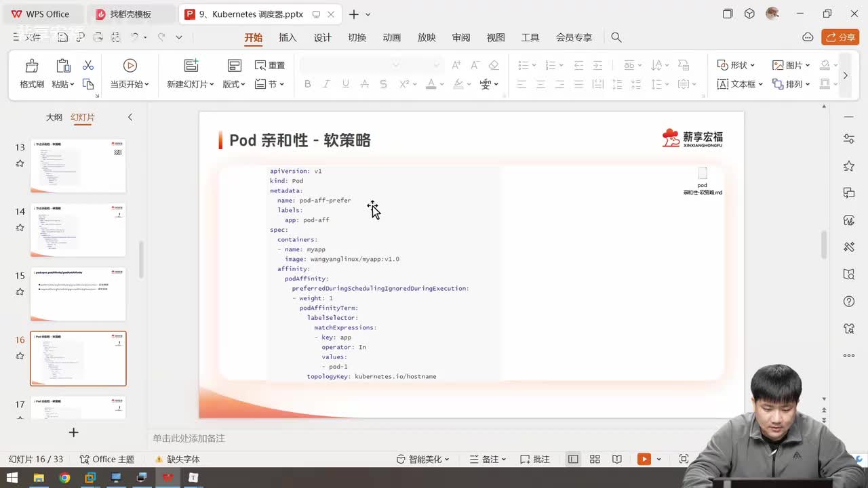Switch to the 找稻壳模板 tab

tap(130, 14)
